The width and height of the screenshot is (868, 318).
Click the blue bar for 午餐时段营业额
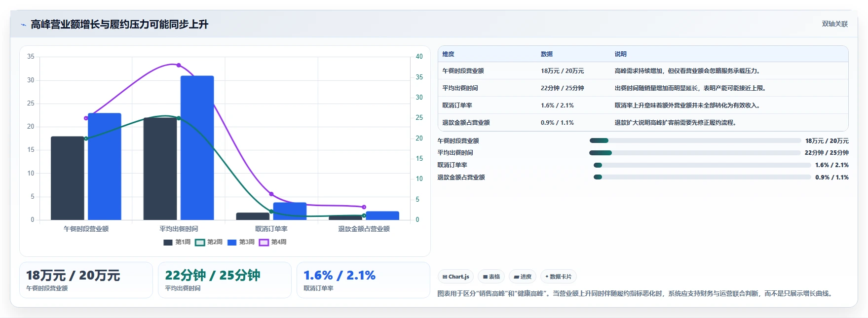(x=105, y=167)
